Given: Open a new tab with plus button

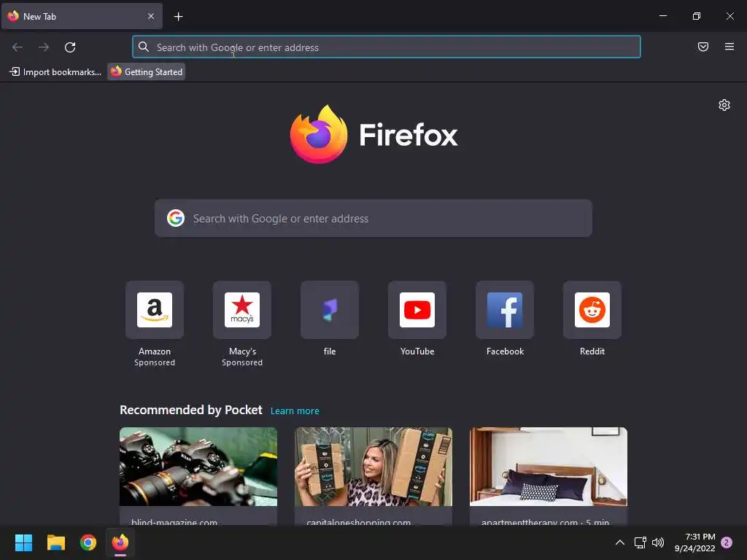Looking at the screenshot, I should (178, 17).
